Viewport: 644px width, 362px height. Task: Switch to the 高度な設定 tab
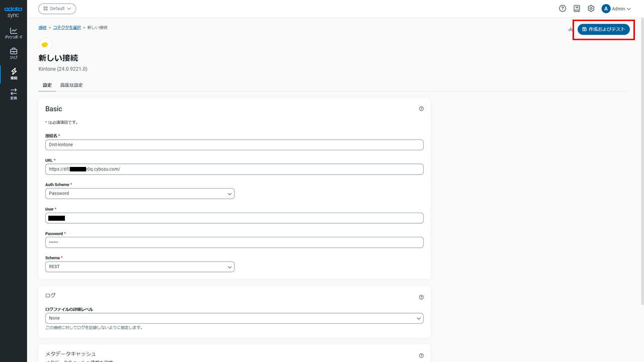(x=71, y=85)
